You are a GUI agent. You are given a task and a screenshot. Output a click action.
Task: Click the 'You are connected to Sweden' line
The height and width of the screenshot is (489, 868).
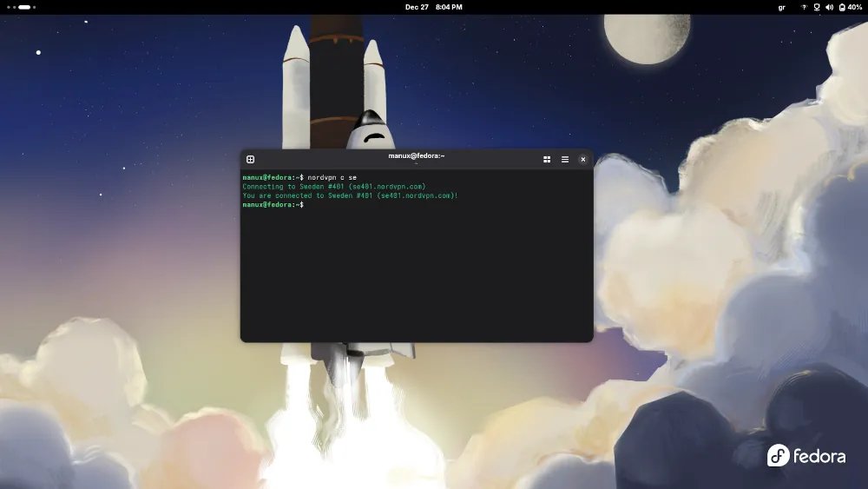coord(350,195)
